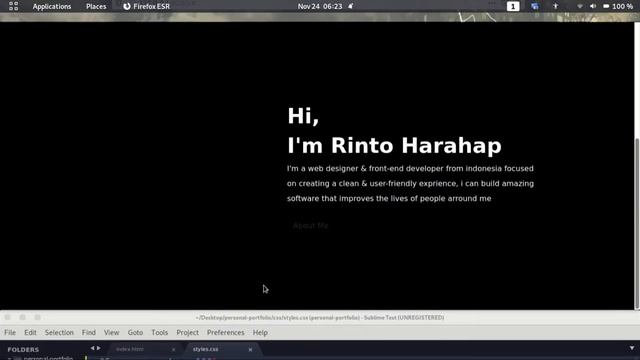Click the Sublime Text window title bar
This screenshot has width=640, height=360.
(x=320, y=318)
